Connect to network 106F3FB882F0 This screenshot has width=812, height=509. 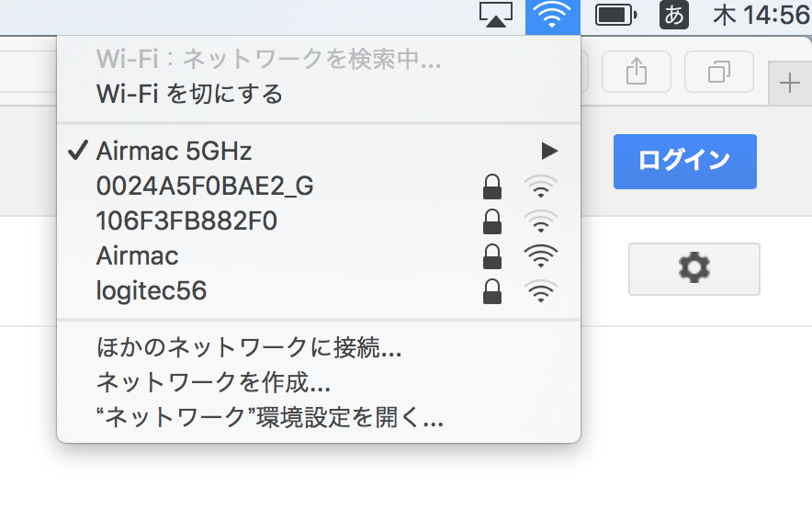pyautogui.click(x=319, y=221)
